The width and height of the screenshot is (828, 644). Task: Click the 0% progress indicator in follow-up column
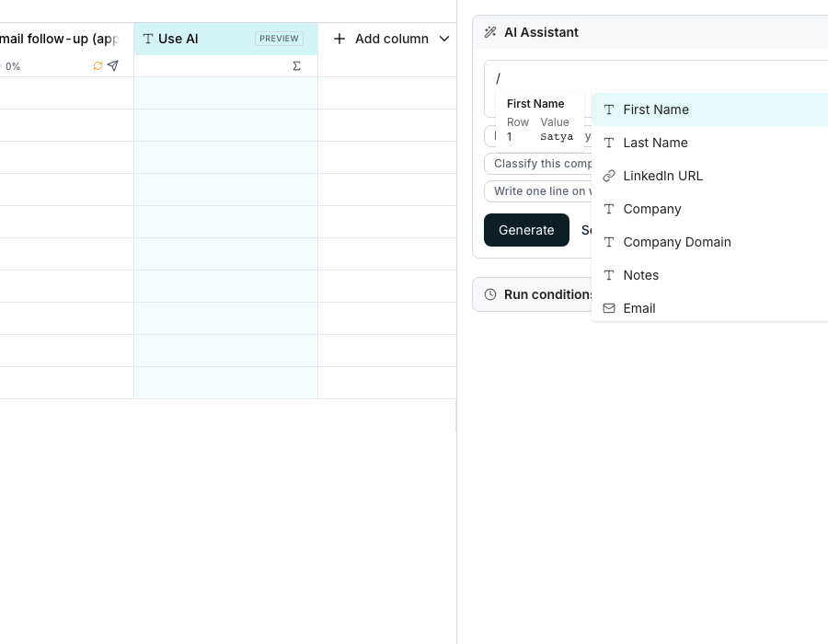pyautogui.click(x=13, y=66)
